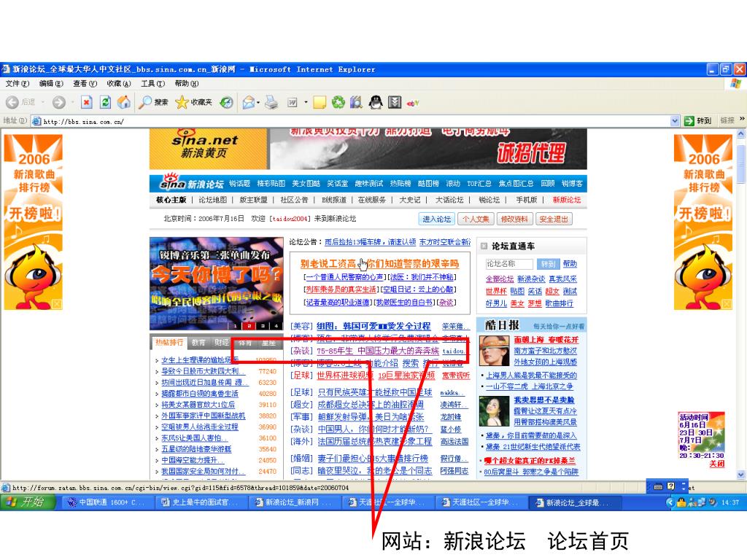Viewport: 747px width, 560px height.
Task: Click the 进入论坛 button
Action: tap(436, 219)
